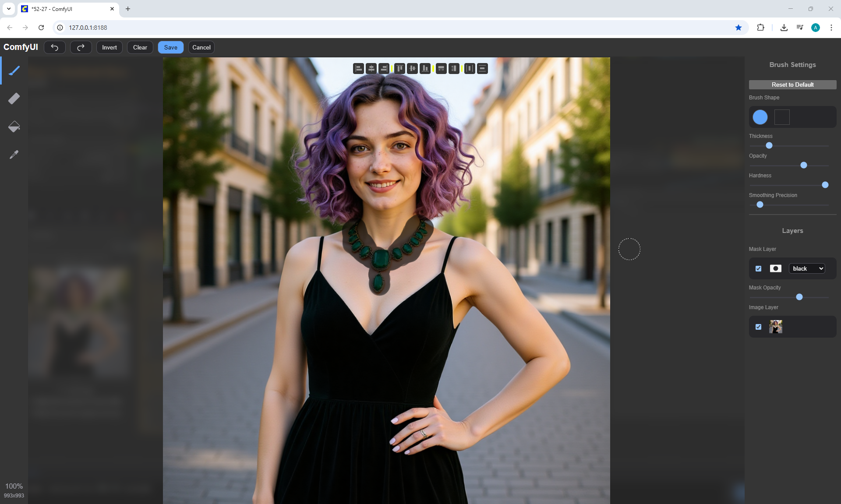The image size is (841, 504).
Task: Open the Chrome three-dot menu
Action: click(x=831, y=28)
